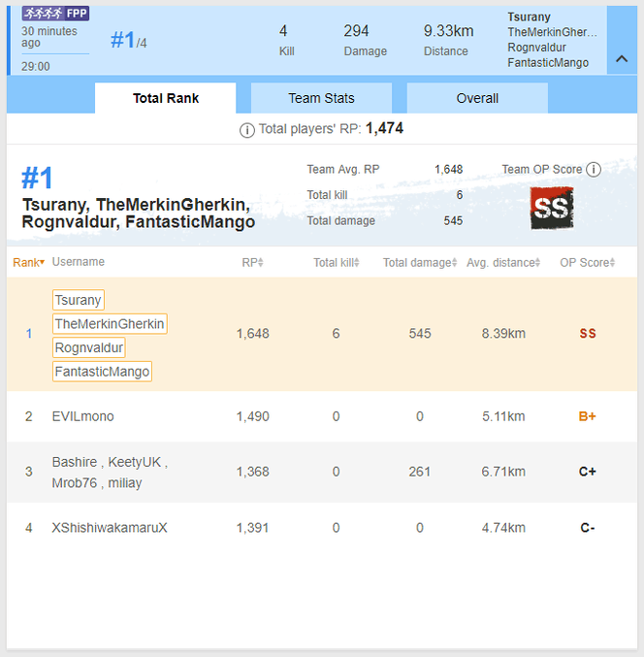Sort the table by Rank column
The width and height of the screenshot is (644, 657).
pyautogui.click(x=28, y=263)
